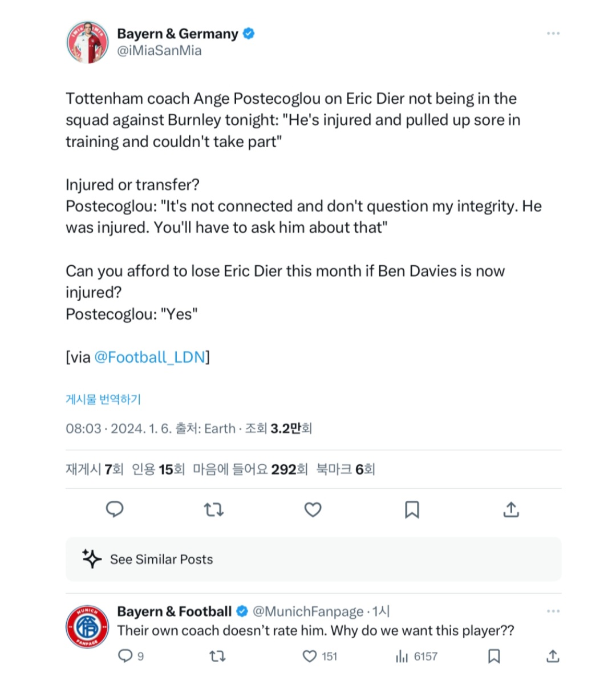Screen dimensions: 616x685
Task: Share the MunichFanpage reply
Action: [552, 656]
